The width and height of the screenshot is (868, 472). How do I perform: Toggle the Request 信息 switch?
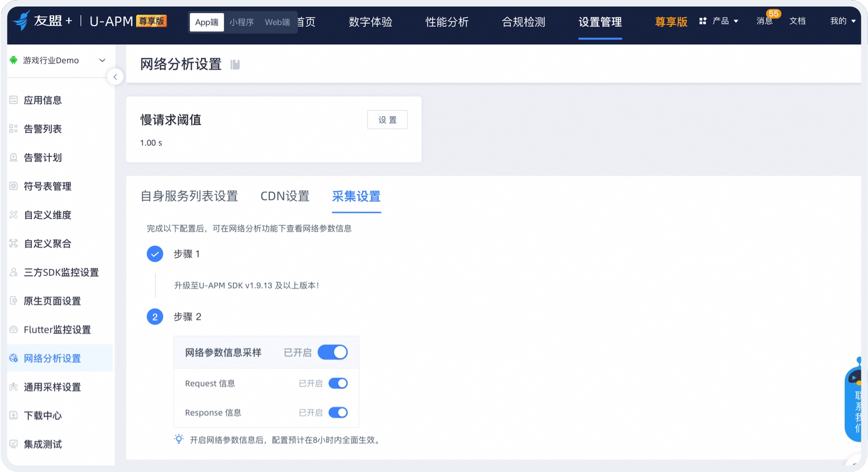tap(338, 383)
